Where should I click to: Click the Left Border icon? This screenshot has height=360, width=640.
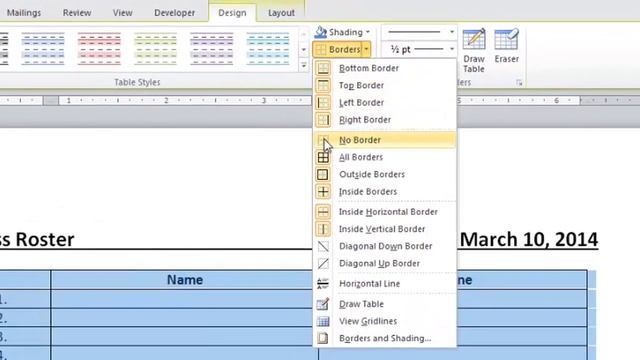point(323,102)
